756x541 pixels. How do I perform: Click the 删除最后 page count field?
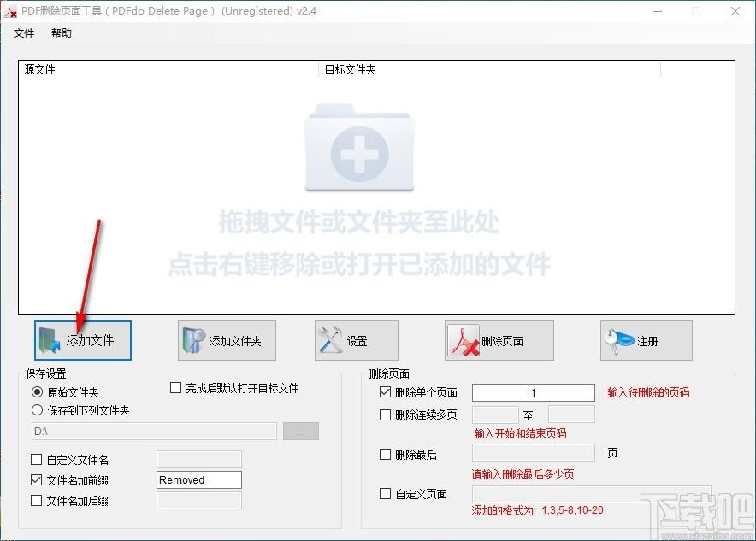(x=534, y=453)
